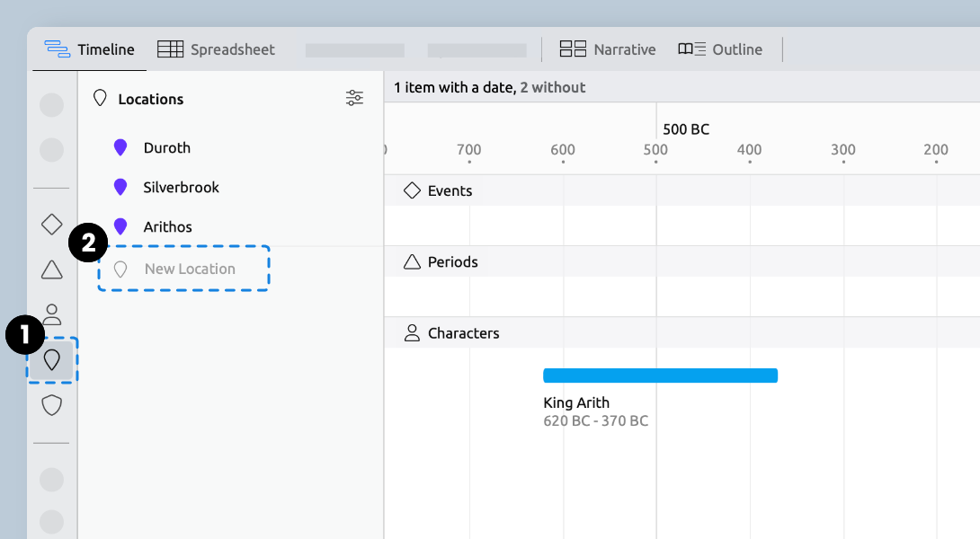Click the 300 tick on timeline ruler
Viewport: 980px width, 539px height.
click(x=843, y=150)
